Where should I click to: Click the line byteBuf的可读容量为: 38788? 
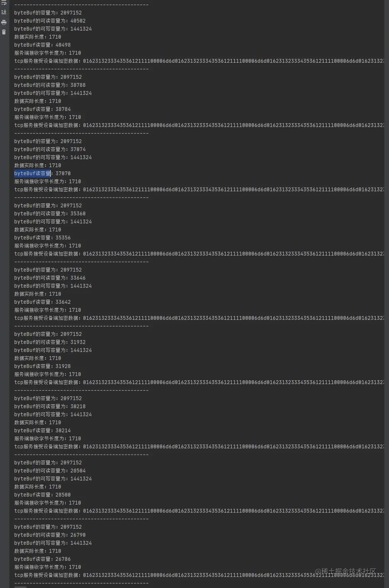tap(50, 85)
